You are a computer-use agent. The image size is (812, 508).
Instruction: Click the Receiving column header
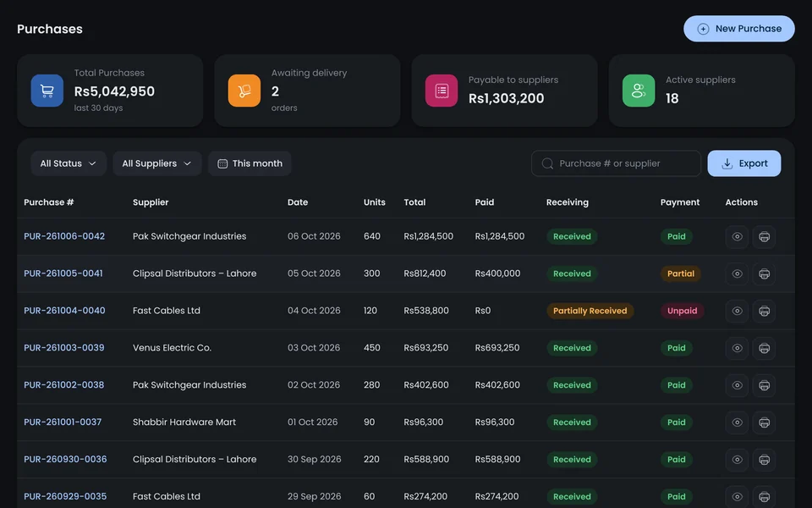(x=568, y=202)
